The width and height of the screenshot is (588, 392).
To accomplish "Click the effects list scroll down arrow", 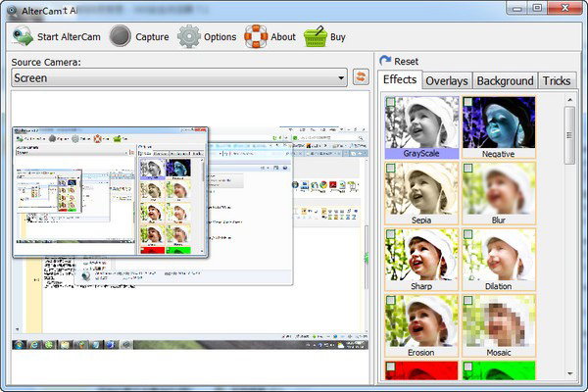I will coord(570,373).
